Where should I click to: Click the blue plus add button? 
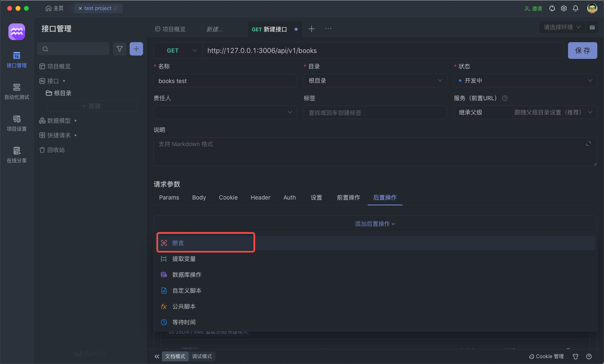coord(136,49)
